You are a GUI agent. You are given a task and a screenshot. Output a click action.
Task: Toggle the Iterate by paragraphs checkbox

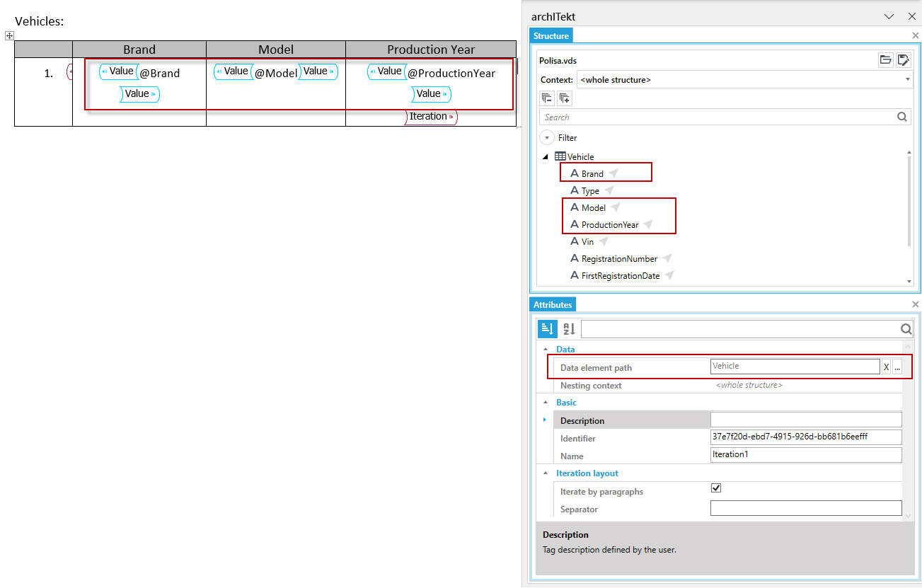716,488
